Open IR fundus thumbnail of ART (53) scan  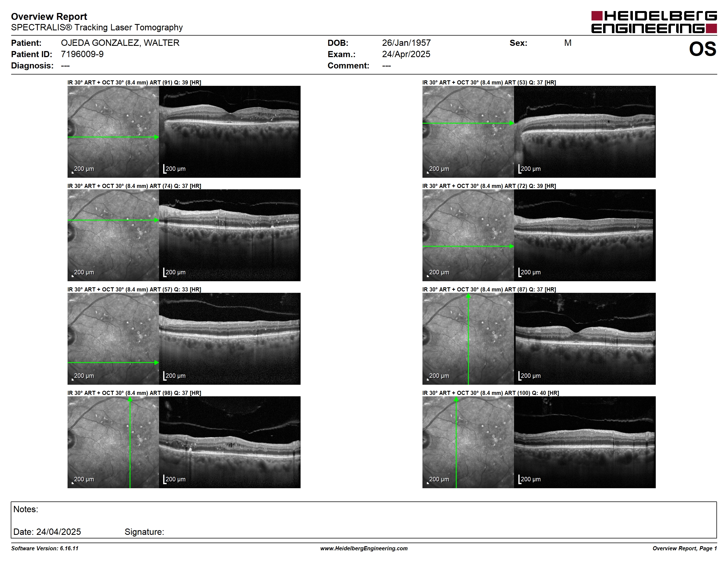pyautogui.click(x=468, y=132)
